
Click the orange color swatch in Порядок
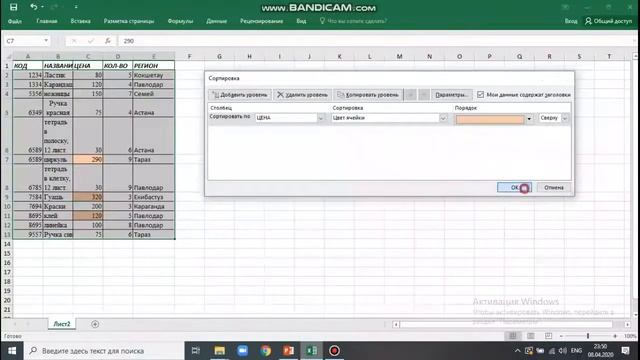point(490,119)
